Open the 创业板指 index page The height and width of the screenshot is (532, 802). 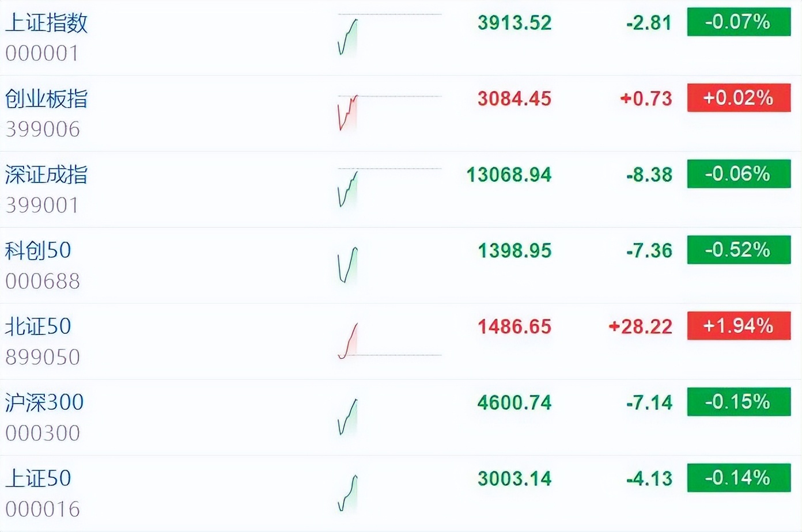click(x=46, y=99)
